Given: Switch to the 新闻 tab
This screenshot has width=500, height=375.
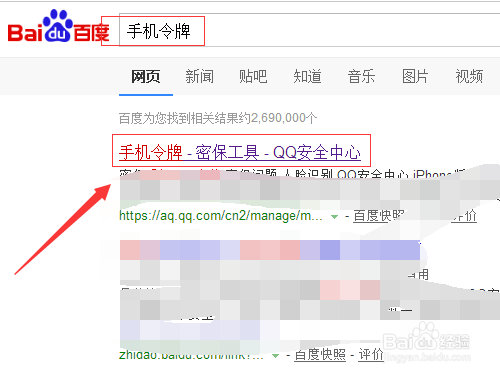Looking at the screenshot, I should tap(199, 77).
